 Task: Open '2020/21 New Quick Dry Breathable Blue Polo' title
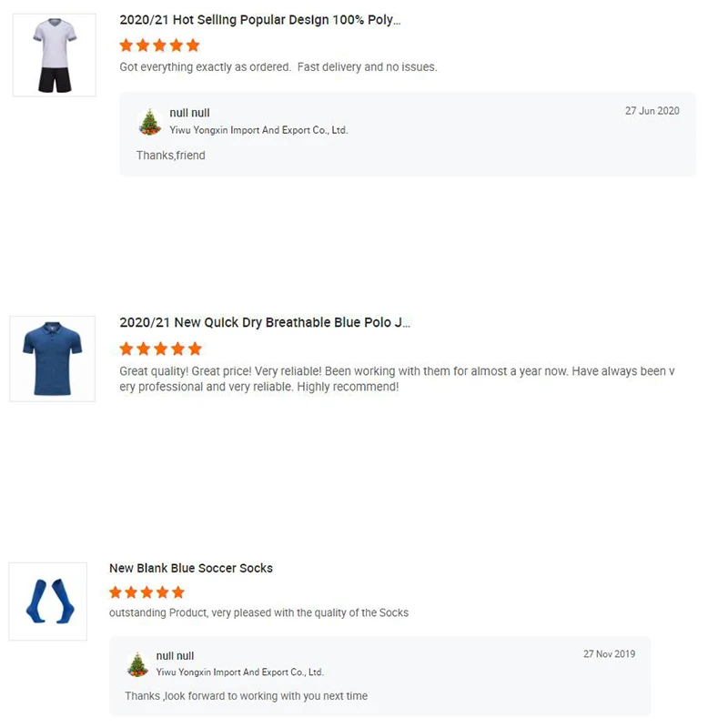(x=265, y=322)
